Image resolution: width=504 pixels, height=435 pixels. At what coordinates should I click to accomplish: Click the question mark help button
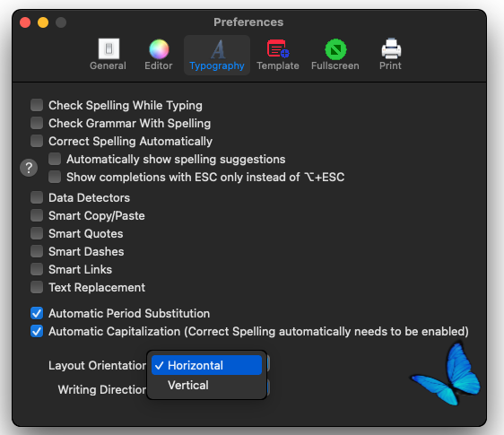(29, 168)
